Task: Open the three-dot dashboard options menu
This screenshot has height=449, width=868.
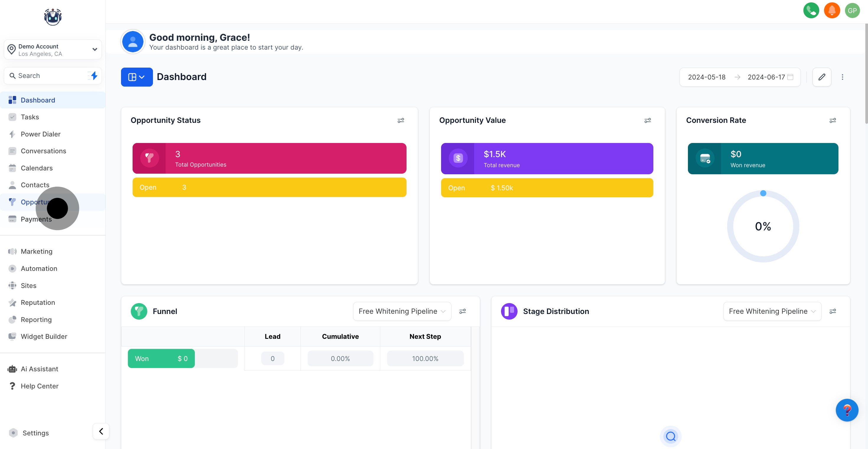Action: 842,77
